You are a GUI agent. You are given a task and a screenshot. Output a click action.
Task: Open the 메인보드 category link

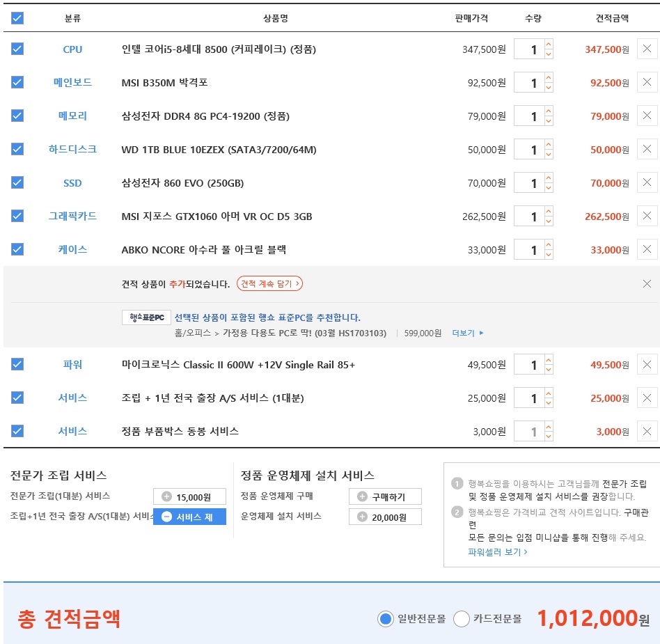tap(72, 82)
